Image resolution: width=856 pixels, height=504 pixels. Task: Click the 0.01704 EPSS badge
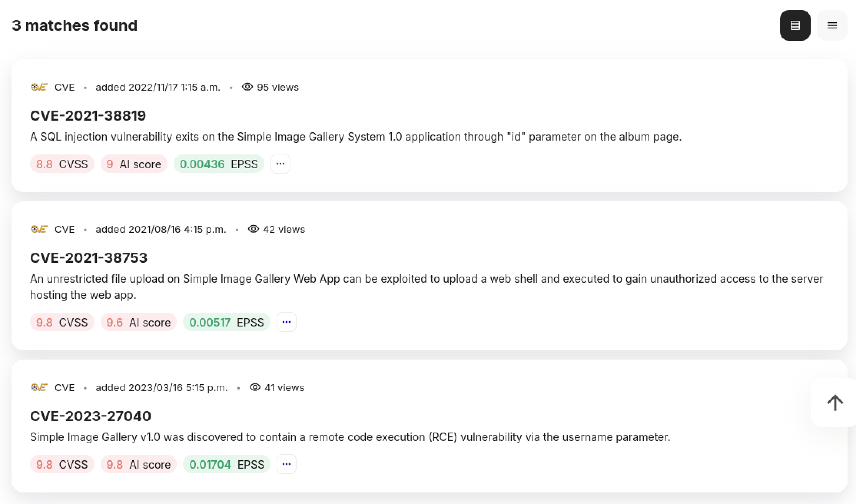226,464
